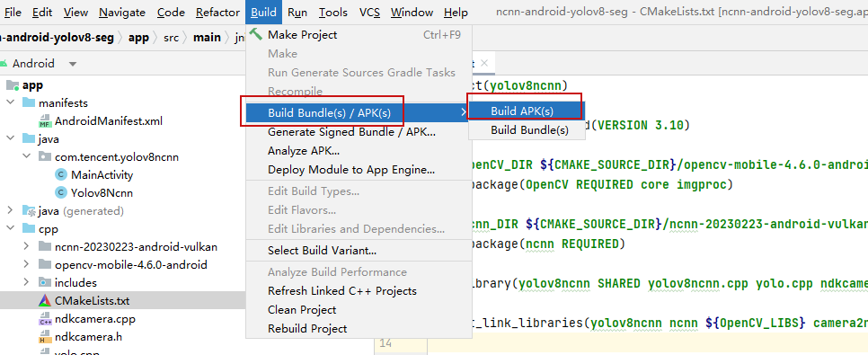Expand the opencv-mobile-4.6.0-android folder arrow
Viewport: 868px width, 355px height.
[x=26, y=265]
